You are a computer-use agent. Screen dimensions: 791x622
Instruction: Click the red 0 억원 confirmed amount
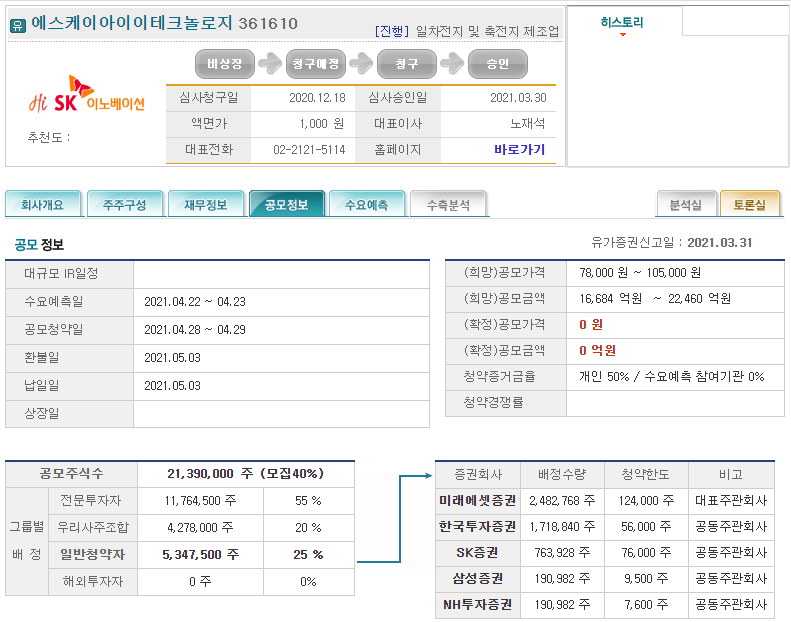597,351
